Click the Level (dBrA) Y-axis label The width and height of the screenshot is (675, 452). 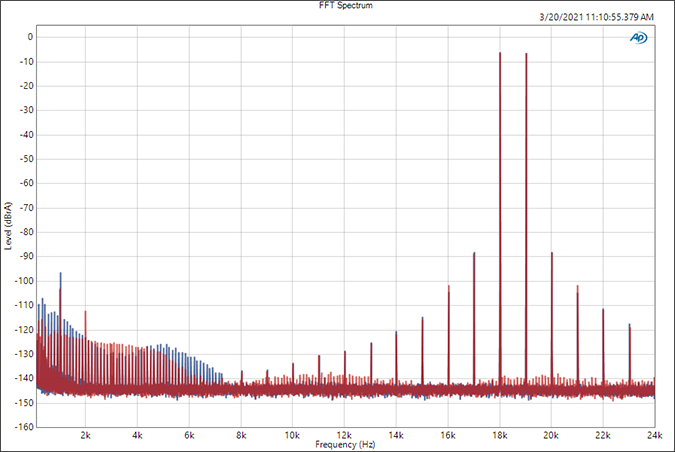[x=8, y=232]
